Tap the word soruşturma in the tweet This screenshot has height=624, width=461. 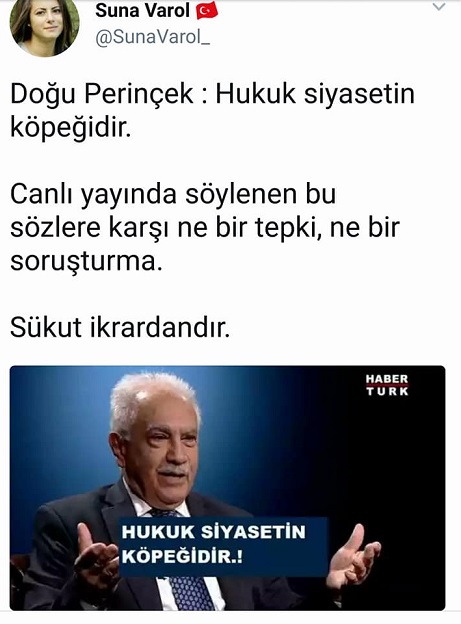86,261
